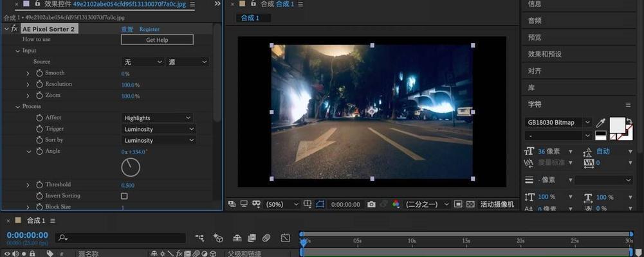This screenshot has width=644, height=257.
Task: Click the 活动摄像机 camera view button
Action: pos(497,204)
